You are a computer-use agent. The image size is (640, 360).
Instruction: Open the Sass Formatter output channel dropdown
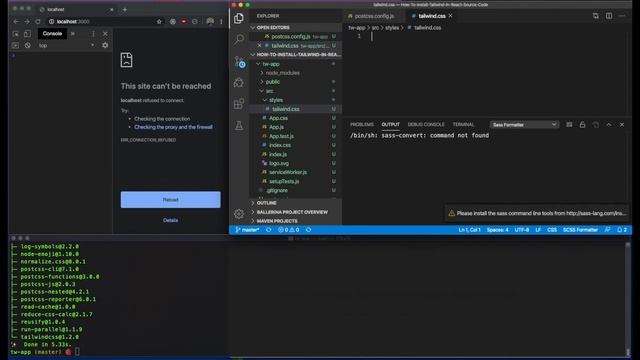(x=524, y=124)
